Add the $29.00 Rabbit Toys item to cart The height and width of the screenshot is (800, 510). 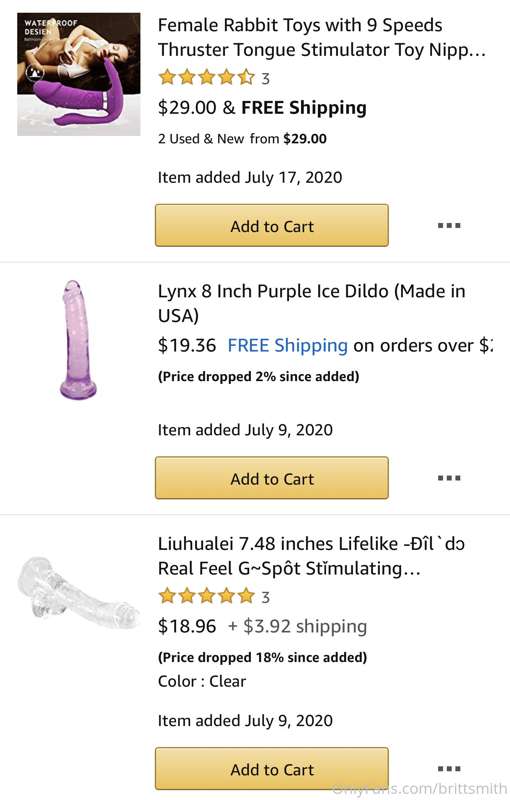[272, 226]
